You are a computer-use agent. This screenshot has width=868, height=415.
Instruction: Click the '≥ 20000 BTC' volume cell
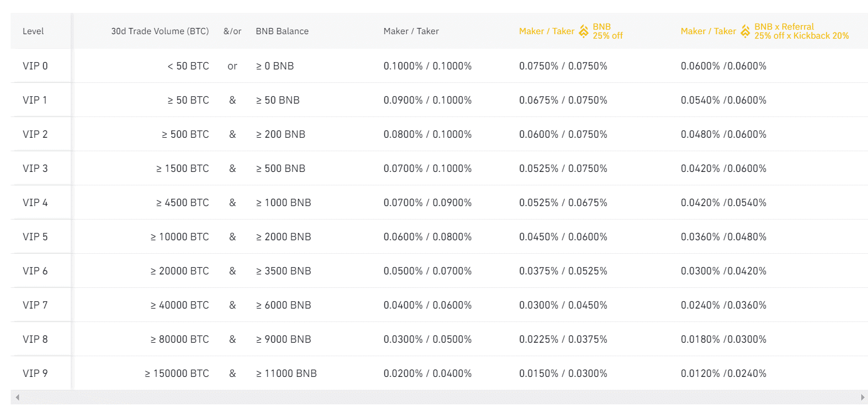click(180, 271)
